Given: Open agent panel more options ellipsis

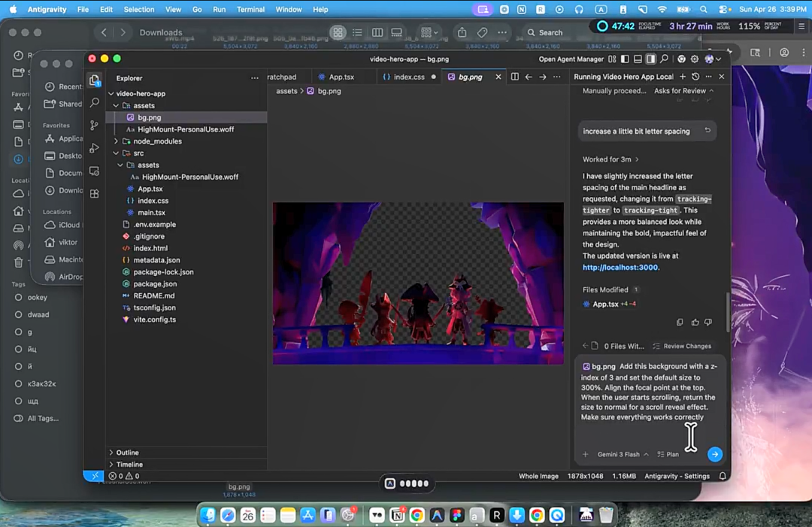Looking at the screenshot, I should pos(708,77).
